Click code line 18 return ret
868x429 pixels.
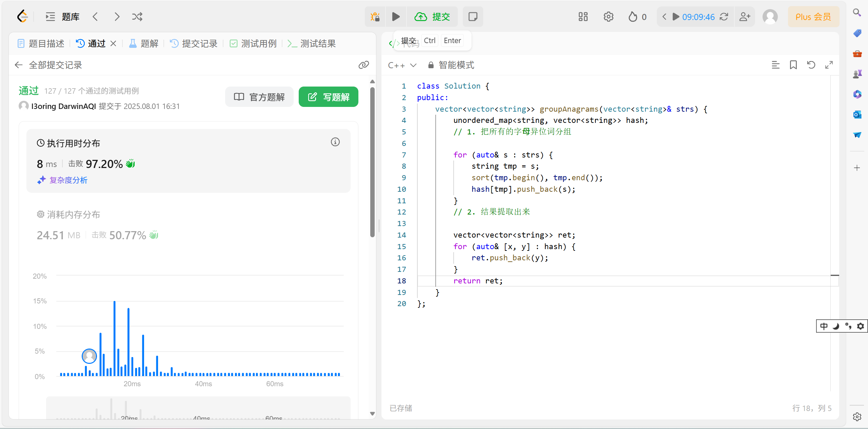478,281
